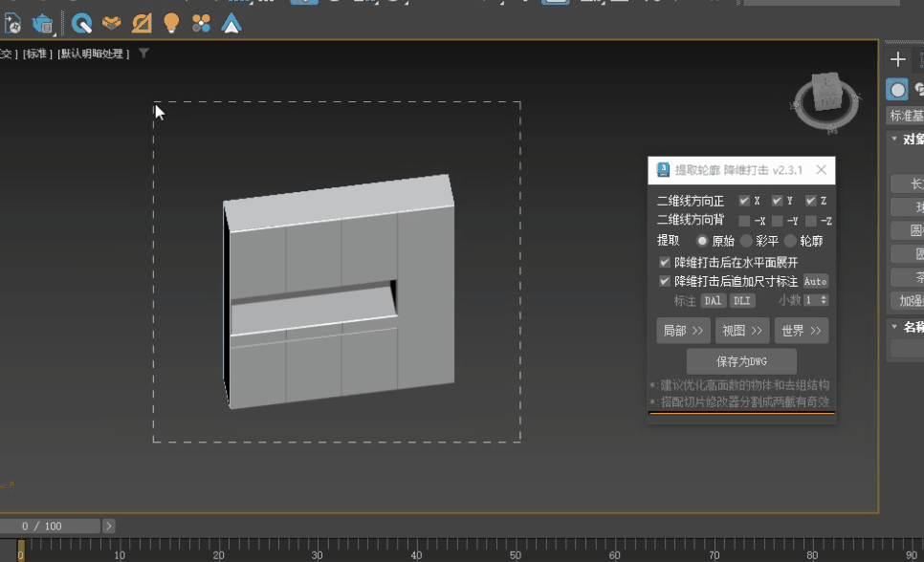
Task: Click the orange light bulb toolbar icon
Action: (171, 24)
